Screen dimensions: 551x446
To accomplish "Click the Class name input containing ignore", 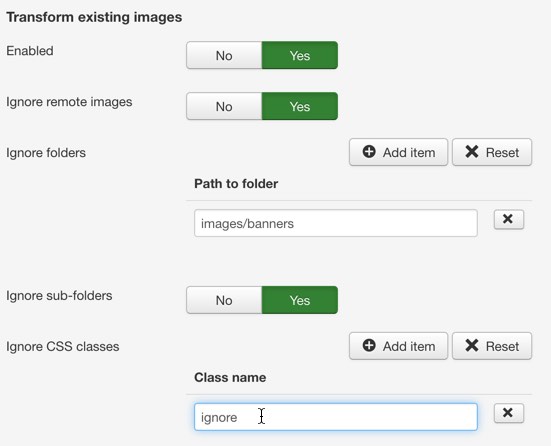I will (336, 417).
